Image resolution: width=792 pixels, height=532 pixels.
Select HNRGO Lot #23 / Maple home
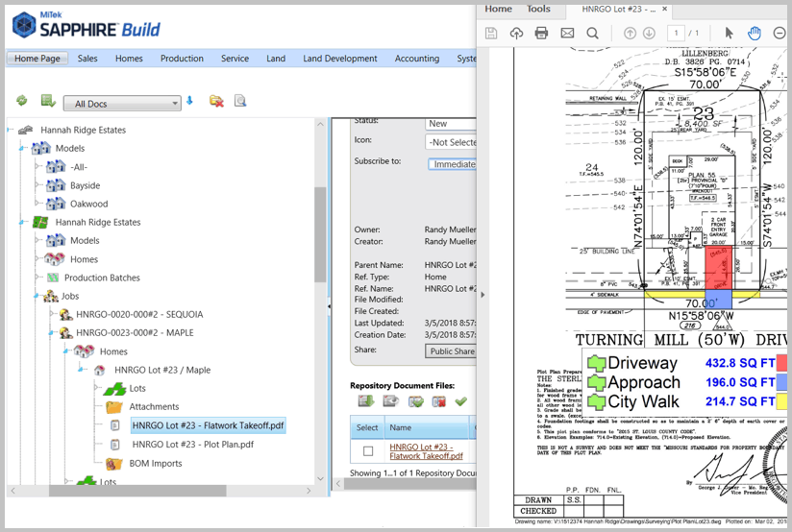162,370
